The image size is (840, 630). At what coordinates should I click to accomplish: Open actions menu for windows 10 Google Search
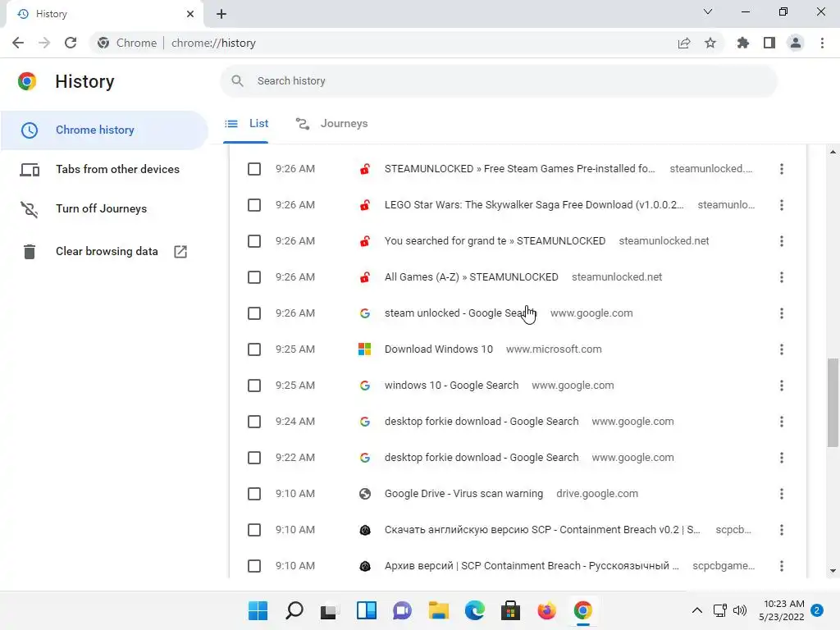tap(782, 386)
